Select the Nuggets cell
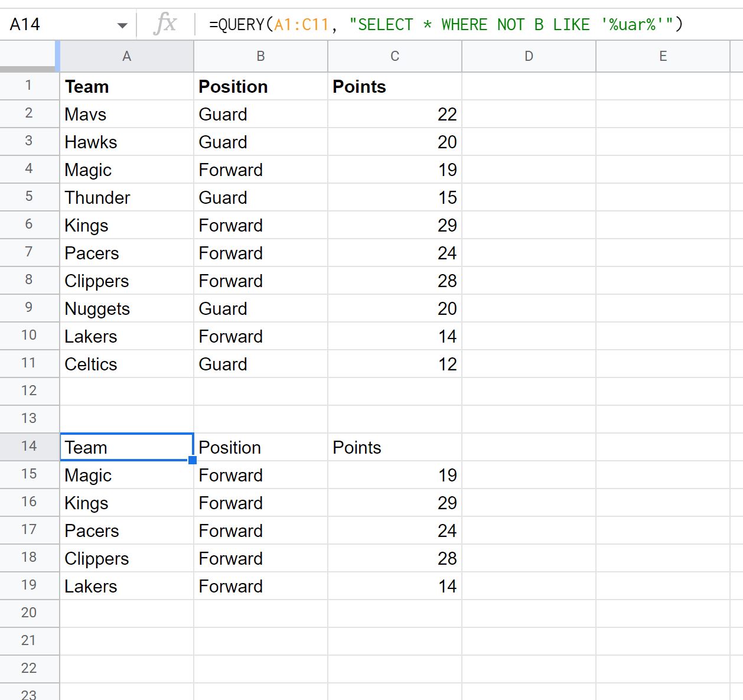This screenshot has width=743, height=700. click(x=127, y=308)
